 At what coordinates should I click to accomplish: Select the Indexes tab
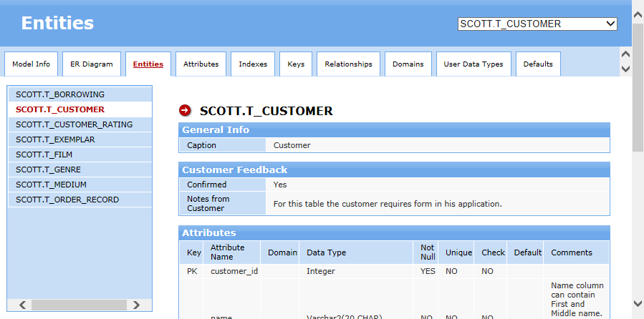253,64
